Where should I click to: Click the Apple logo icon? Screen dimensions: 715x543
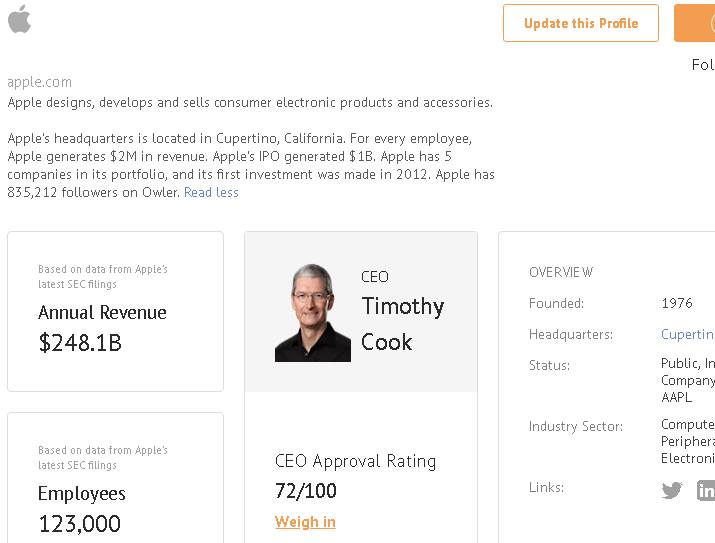19,18
